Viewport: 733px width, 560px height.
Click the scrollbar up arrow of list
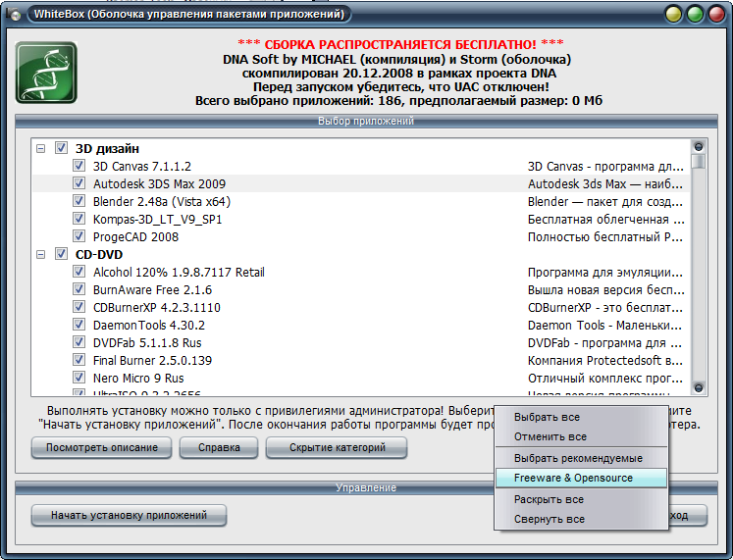click(x=699, y=147)
